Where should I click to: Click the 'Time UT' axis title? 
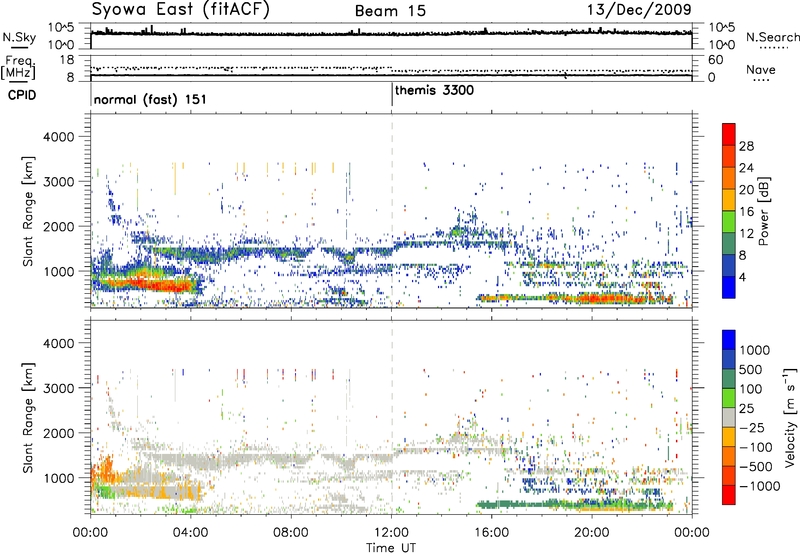point(391,548)
